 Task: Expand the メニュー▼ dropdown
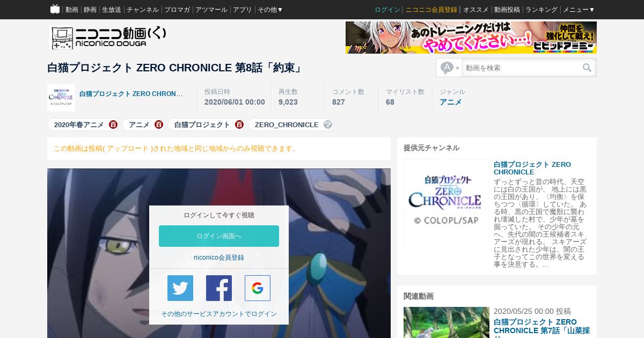click(579, 10)
